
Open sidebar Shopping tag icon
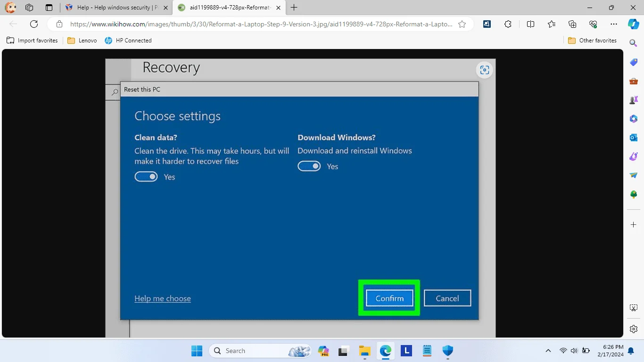(634, 62)
